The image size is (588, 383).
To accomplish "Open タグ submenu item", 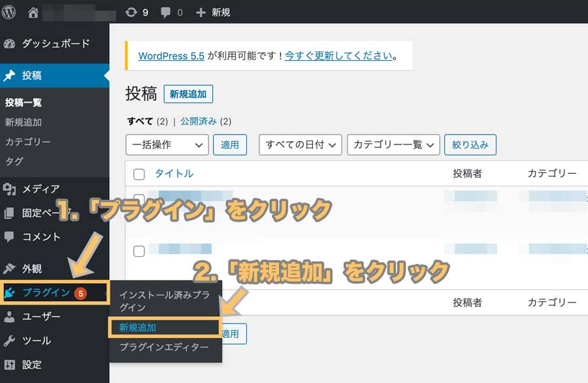I will pos(14,161).
